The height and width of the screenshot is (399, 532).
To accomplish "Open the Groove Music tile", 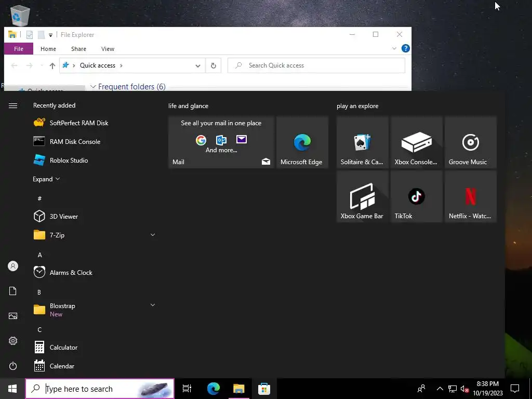I will point(471,142).
